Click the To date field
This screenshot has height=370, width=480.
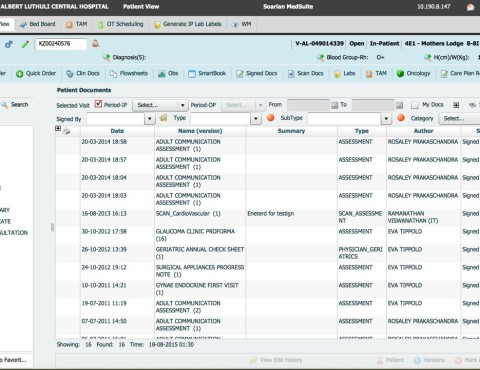pyautogui.click(x=373, y=105)
